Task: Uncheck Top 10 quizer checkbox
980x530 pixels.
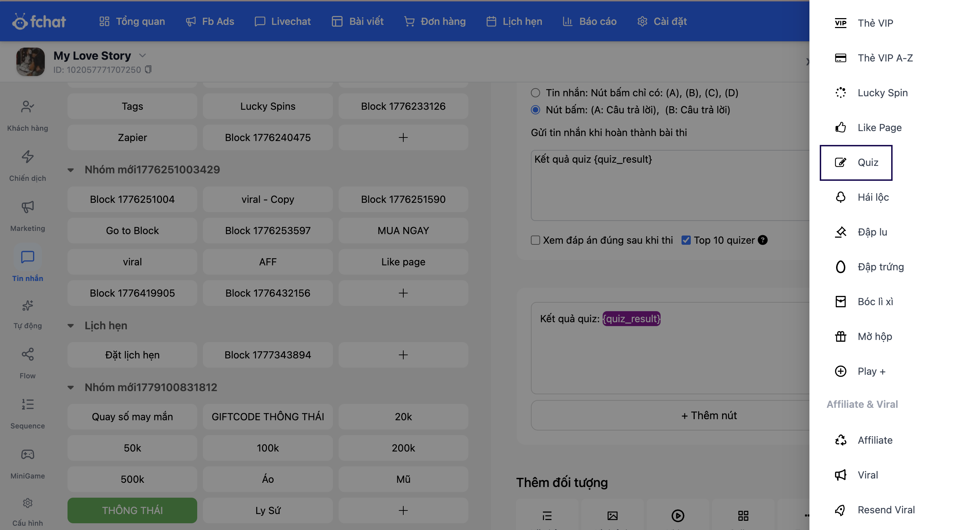Action: 686,240
